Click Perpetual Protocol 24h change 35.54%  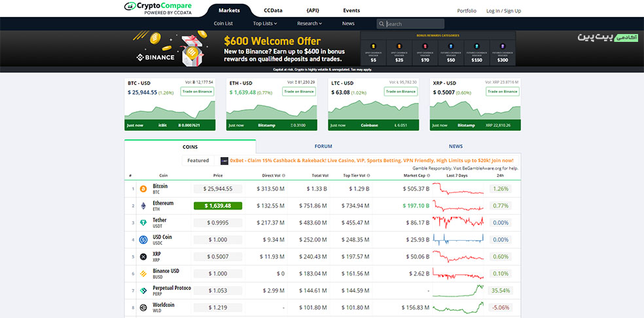tap(500, 291)
